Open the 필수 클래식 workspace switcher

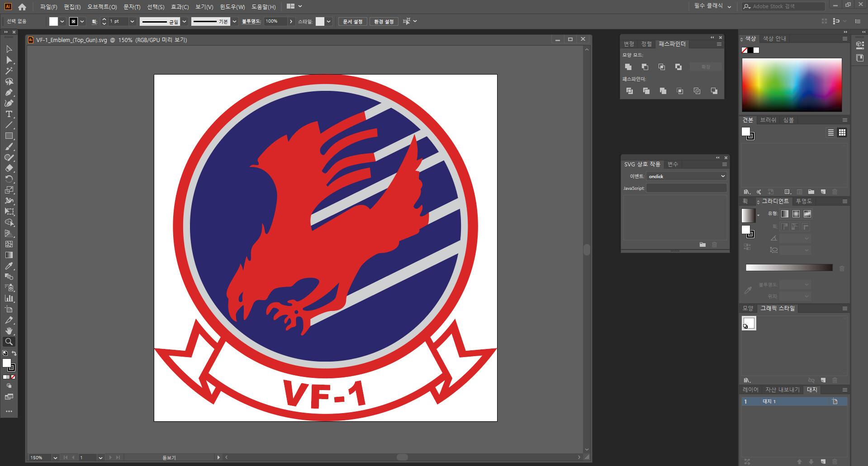point(713,6)
